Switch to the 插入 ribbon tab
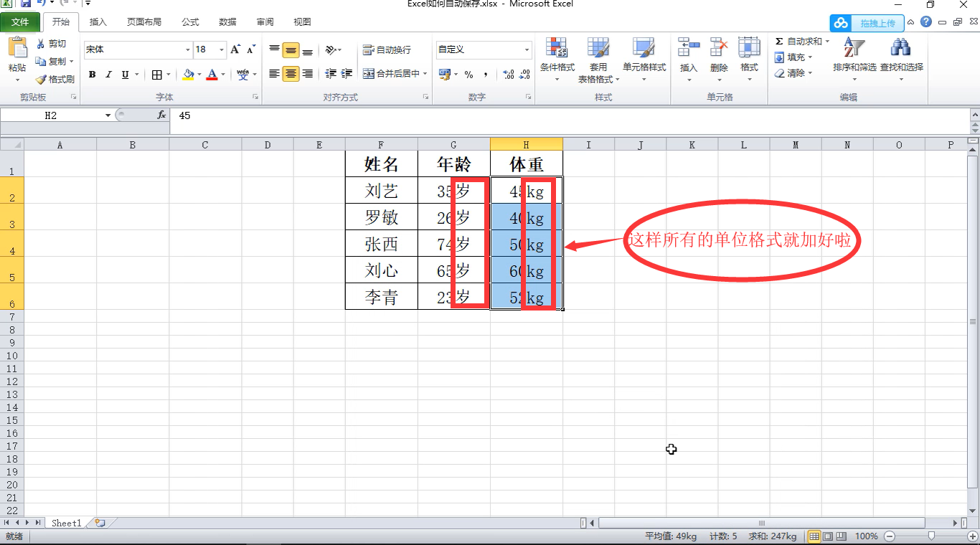The width and height of the screenshot is (980, 545). 98,22
